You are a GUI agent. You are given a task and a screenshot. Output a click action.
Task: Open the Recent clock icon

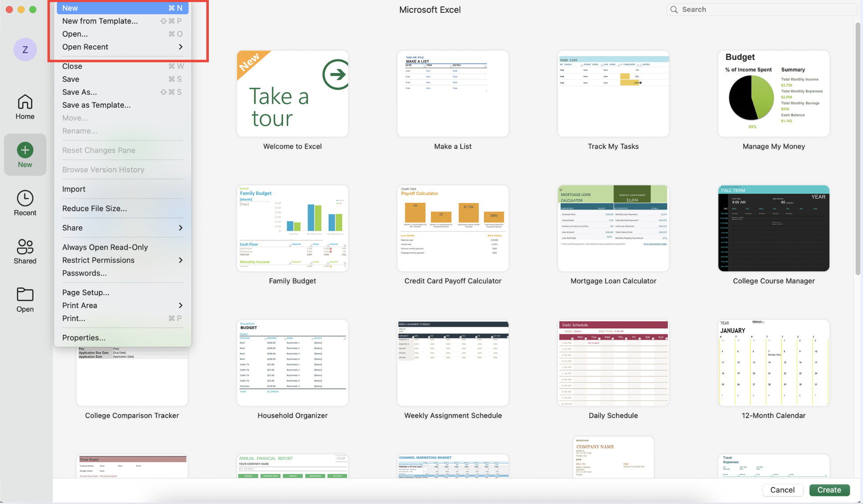pos(25,198)
